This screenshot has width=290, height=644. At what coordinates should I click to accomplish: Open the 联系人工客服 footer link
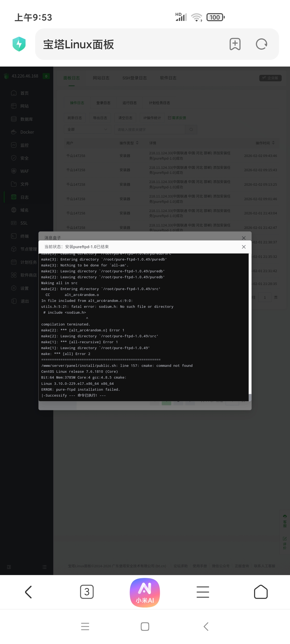[x=264, y=566]
